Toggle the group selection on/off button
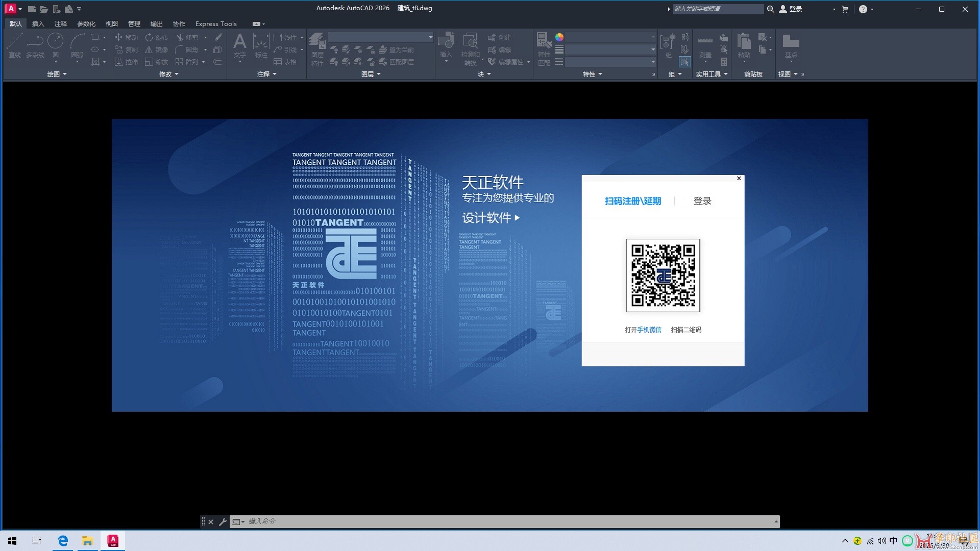This screenshot has width=980, height=551. (684, 62)
